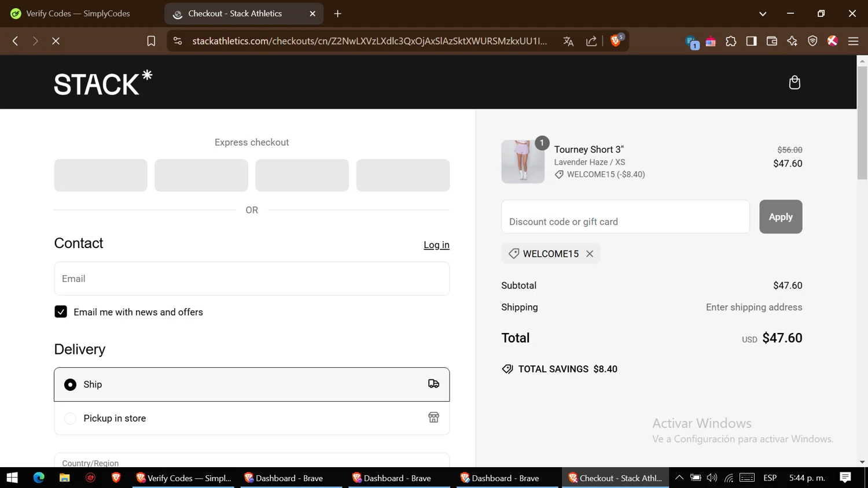Viewport: 868px width, 488px height.
Task: Open Leo AI sparkle icon
Action: coord(792,41)
